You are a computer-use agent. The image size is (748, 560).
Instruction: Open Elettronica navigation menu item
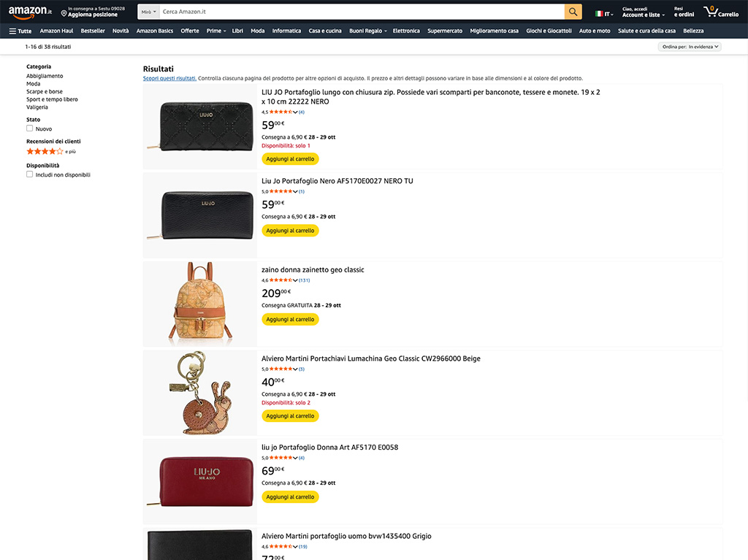click(406, 31)
